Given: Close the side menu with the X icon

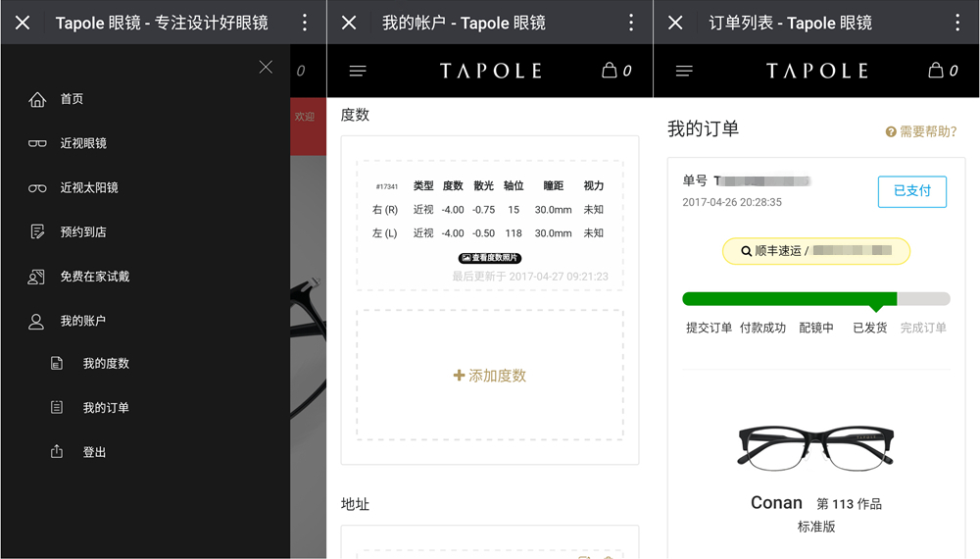Looking at the screenshot, I should [266, 67].
